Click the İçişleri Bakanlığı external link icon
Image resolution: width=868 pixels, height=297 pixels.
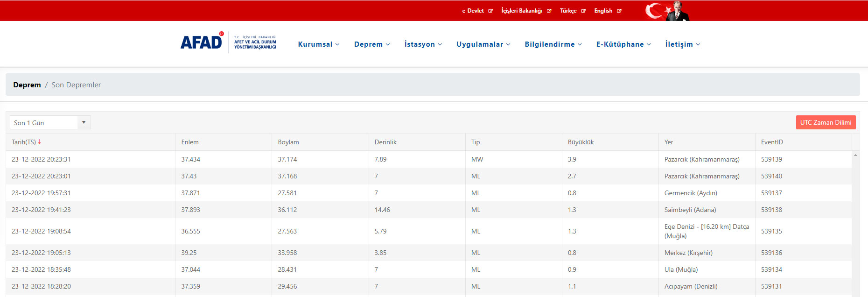[549, 11]
